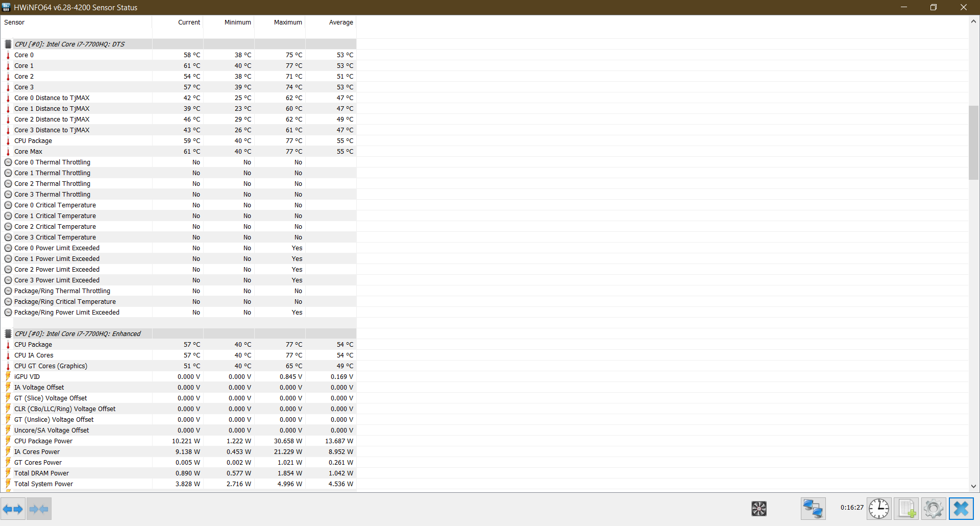Click the Average column header
The width and height of the screenshot is (980, 526).
click(331, 22)
